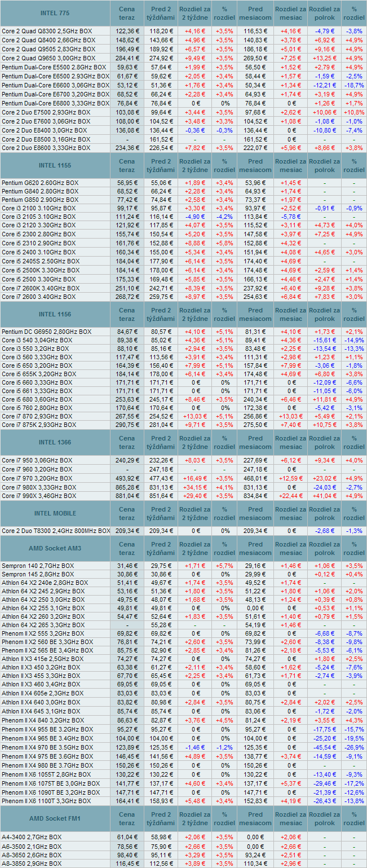The height and width of the screenshot is (868, 367).
Task: Click the A6-3500 2,1GHz BOX name
Action: (32, 847)
